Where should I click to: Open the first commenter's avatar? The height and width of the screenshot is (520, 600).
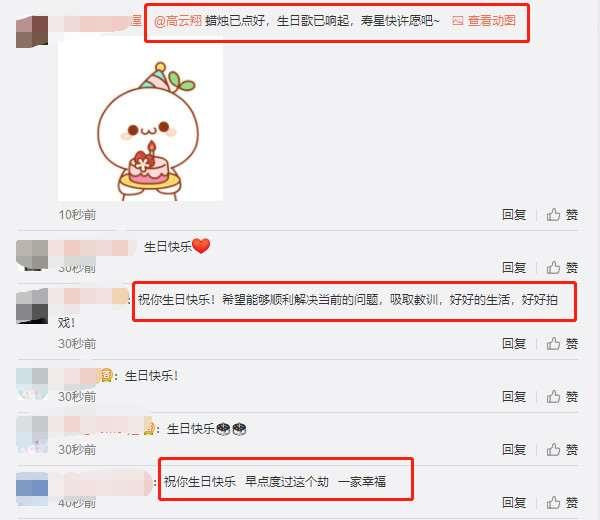tap(32, 32)
